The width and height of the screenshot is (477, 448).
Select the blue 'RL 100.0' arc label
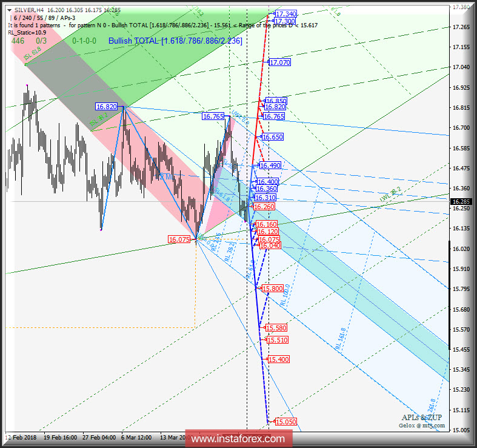coord(285,295)
